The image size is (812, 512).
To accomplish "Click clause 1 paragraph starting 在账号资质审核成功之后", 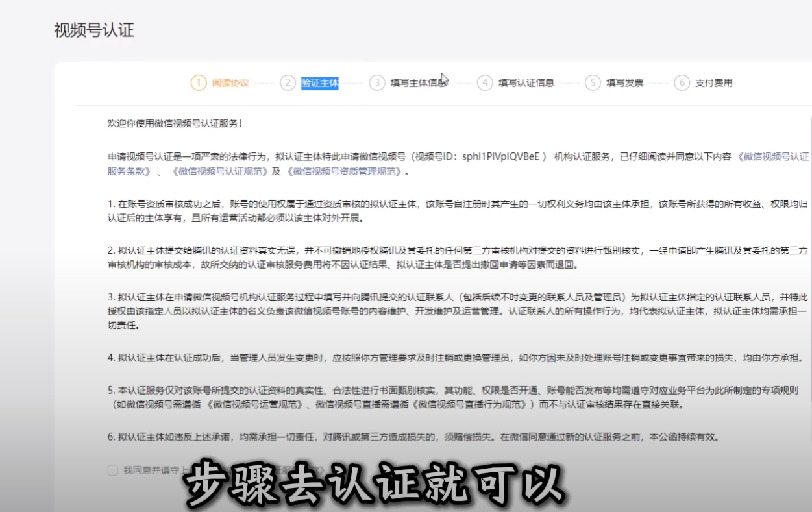I will point(458,211).
